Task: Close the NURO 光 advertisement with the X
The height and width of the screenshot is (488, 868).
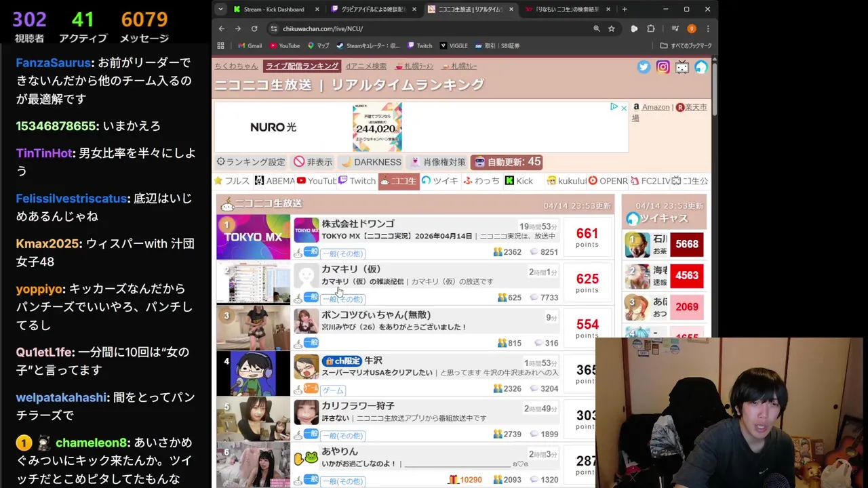Action: click(x=624, y=107)
